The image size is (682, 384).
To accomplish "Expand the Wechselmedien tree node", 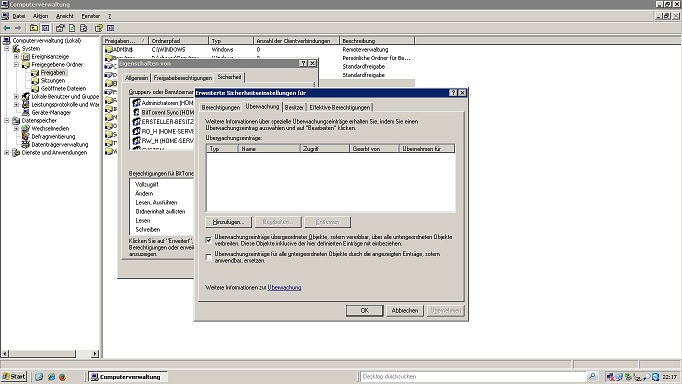I will pos(17,129).
